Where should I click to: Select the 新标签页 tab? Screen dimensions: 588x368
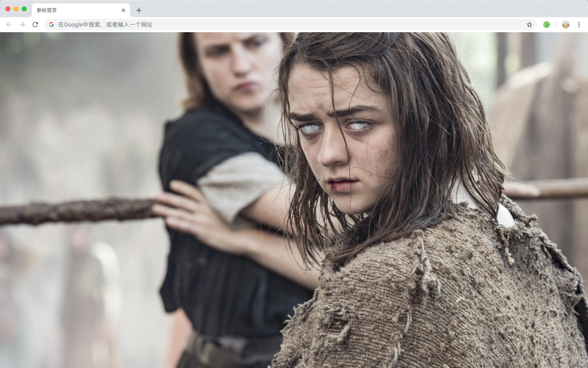pos(81,10)
